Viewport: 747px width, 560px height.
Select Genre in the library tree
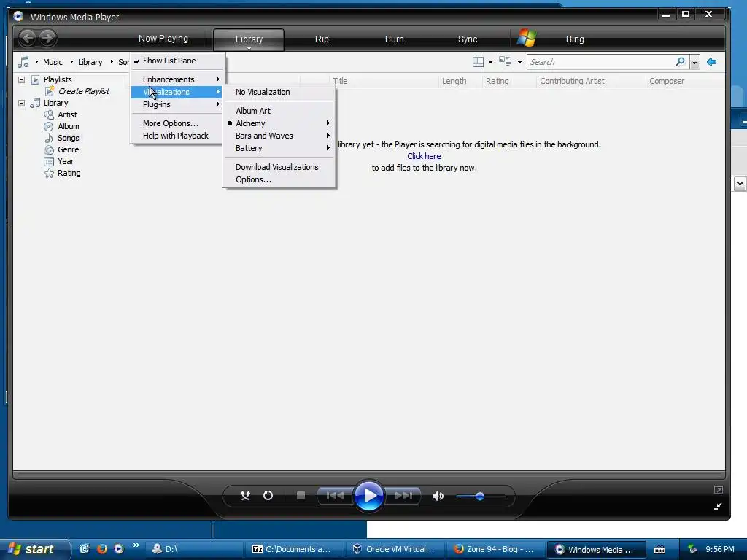68,149
